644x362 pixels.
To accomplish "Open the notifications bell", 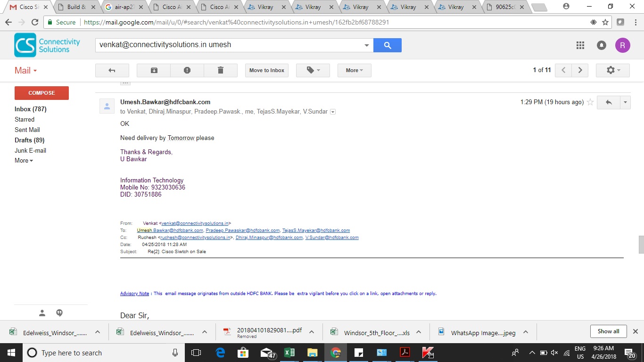I will point(602,45).
